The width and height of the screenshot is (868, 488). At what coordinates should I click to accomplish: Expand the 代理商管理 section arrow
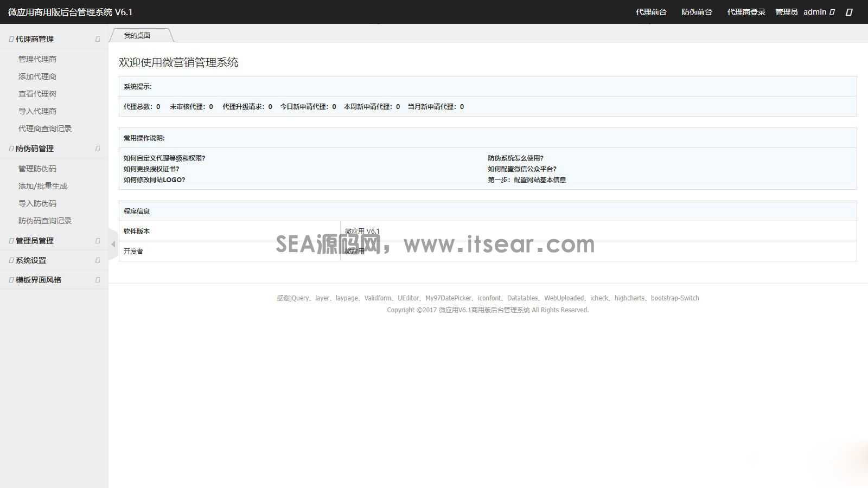coord(98,39)
